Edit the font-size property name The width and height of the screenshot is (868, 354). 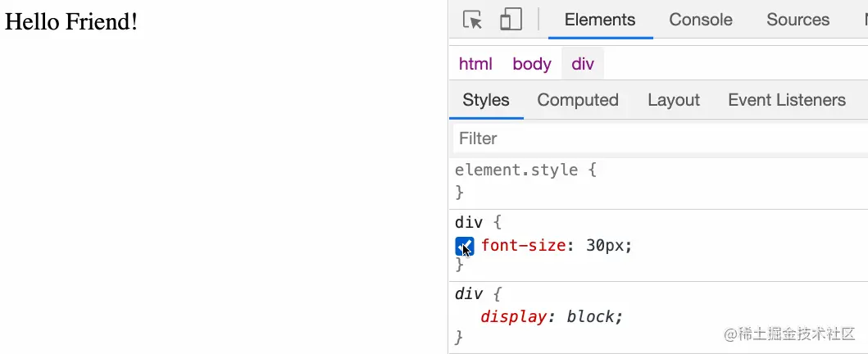[x=523, y=245]
